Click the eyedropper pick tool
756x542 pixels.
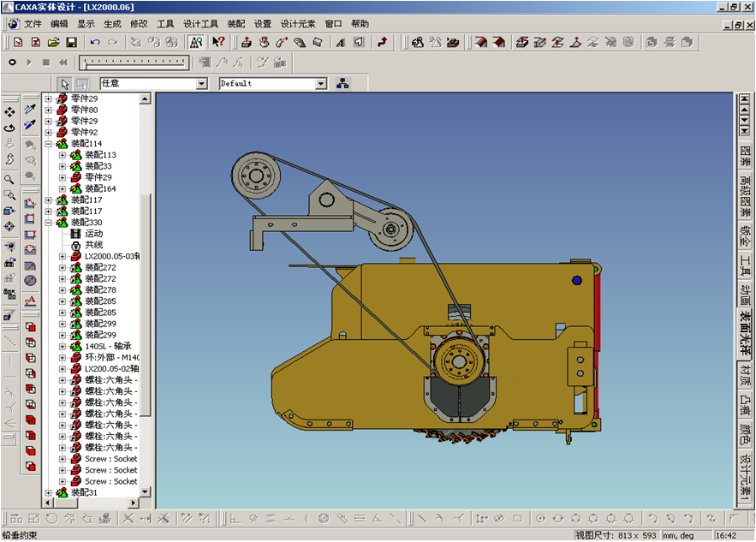30,110
